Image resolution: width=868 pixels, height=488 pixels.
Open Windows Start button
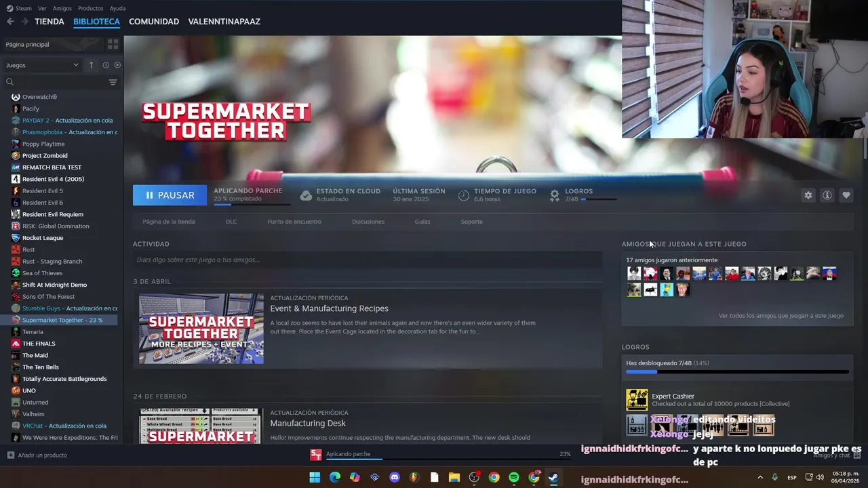(x=315, y=477)
